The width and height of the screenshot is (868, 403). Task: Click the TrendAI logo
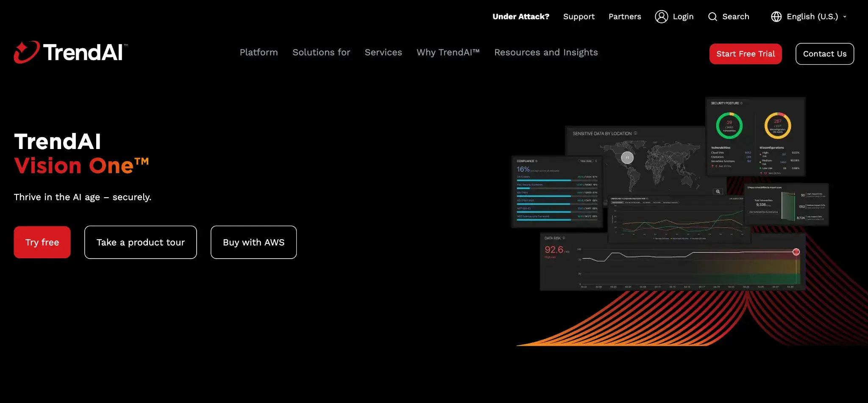click(x=70, y=52)
